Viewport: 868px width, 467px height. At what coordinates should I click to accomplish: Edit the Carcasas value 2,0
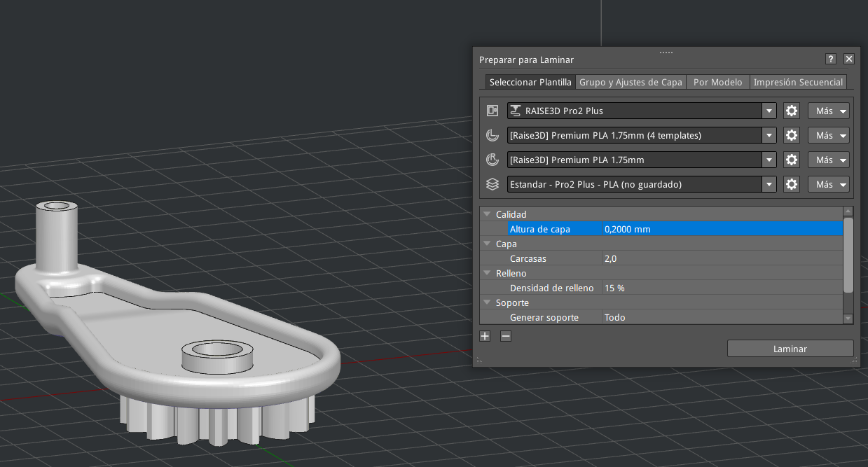722,258
